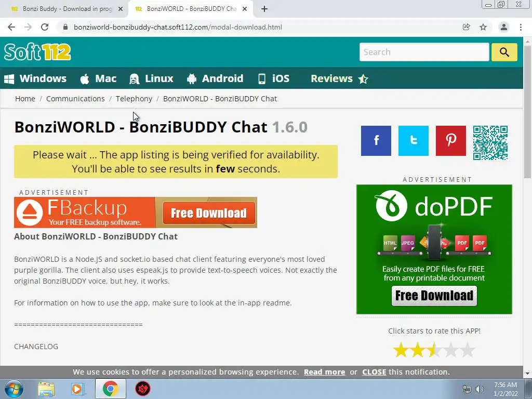This screenshot has height=399, width=532.
Task: Share on Facebook
Action: tap(376, 140)
